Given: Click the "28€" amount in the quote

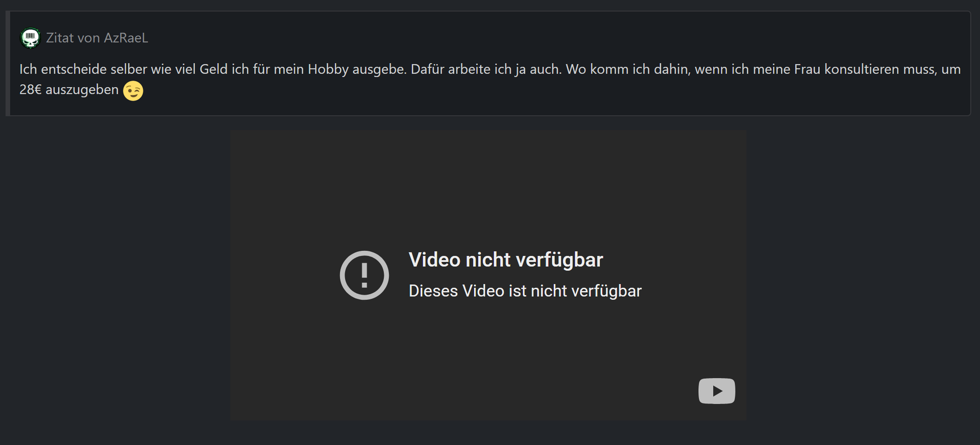Looking at the screenshot, I should coord(30,90).
